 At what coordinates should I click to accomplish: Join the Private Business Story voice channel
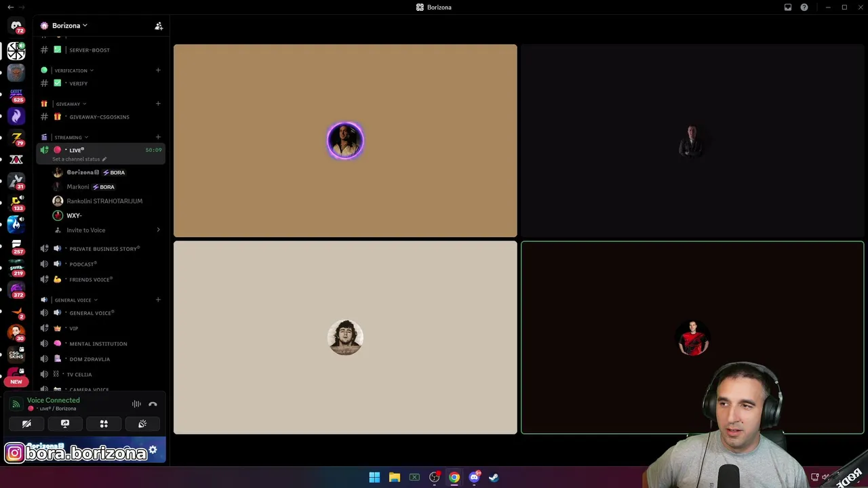click(100, 249)
